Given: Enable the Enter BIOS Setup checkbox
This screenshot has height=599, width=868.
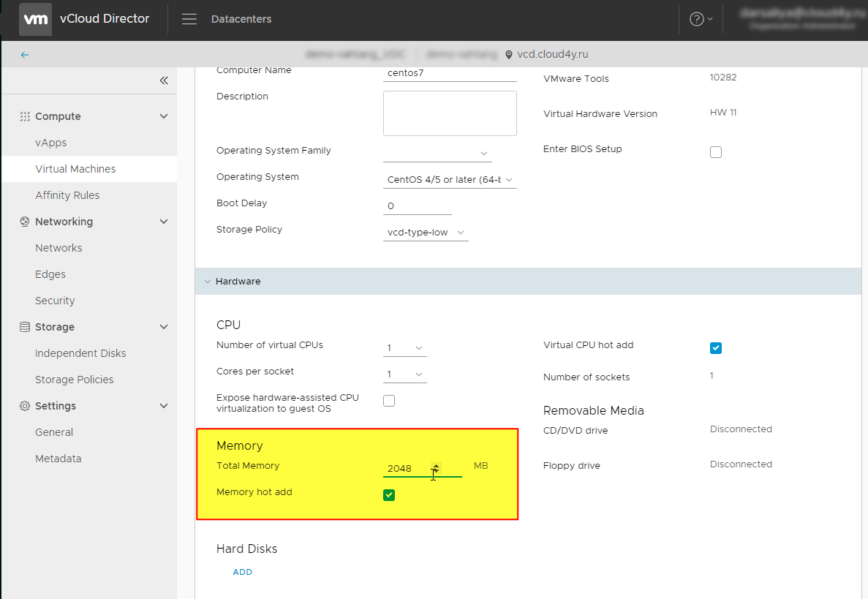Looking at the screenshot, I should pos(716,152).
